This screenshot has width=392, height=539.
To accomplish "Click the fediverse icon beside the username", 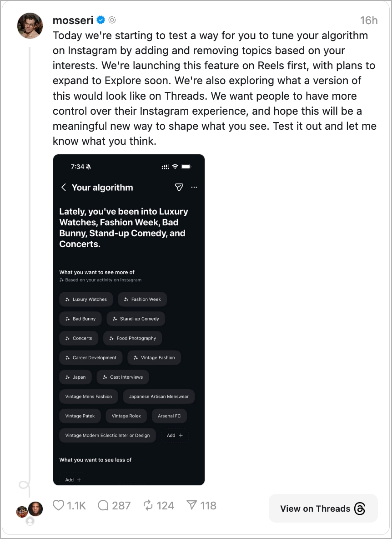I will point(111,20).
